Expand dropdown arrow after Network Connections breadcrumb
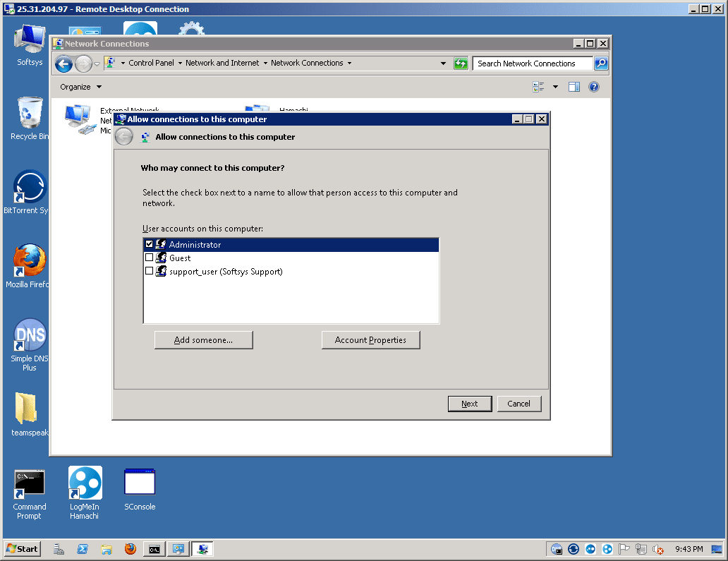The width and height of the screenshot is (728, 561). 350,64
